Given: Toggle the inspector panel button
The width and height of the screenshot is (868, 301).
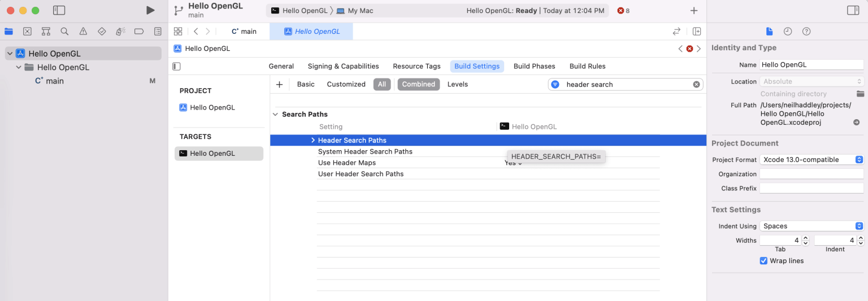Looking at the screenshot, I should click(x=853, y=10).
